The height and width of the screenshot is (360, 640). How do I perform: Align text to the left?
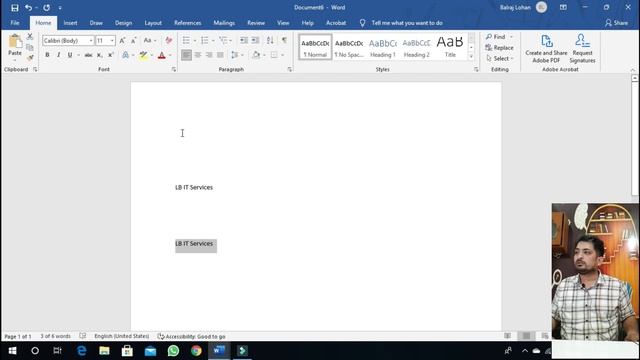click(x=186, y=55)
